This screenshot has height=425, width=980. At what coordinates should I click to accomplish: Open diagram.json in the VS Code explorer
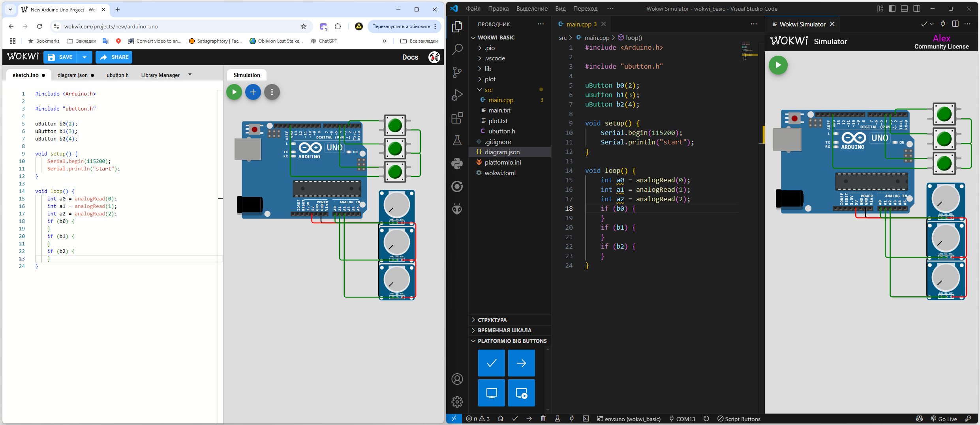coord(509,152)
